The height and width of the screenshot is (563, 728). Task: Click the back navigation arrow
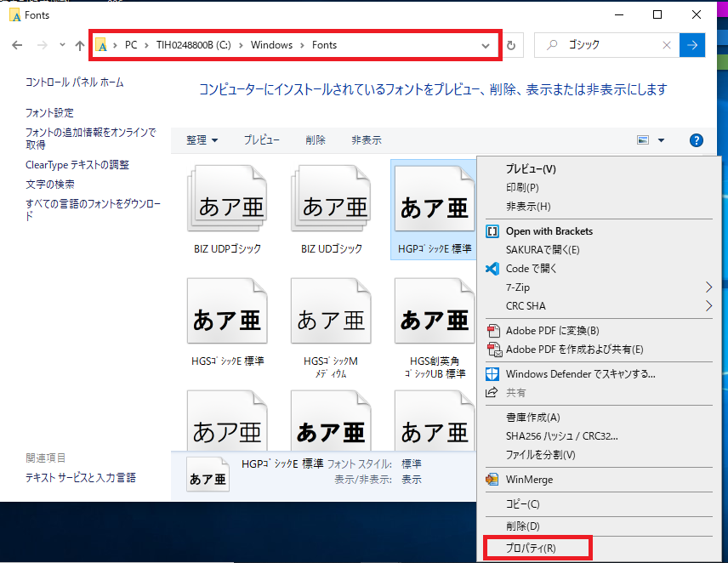(16, 45)
